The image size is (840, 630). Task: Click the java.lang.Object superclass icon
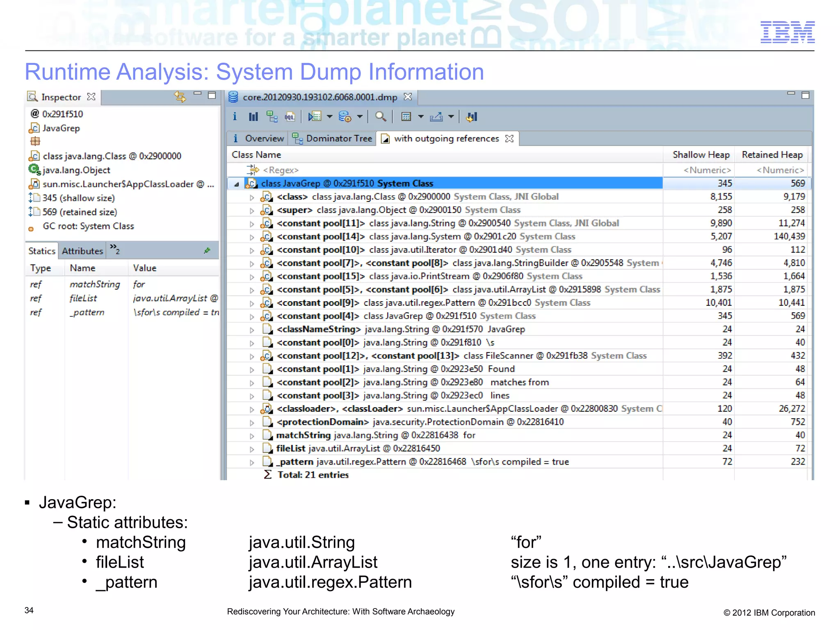point(34,170)
